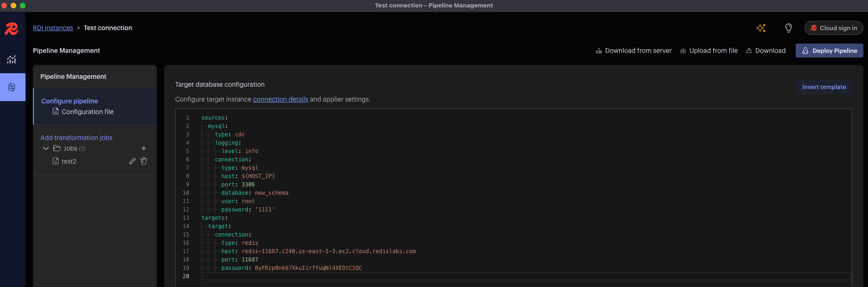Click Insert template button
Image resolution: width=868 pixels, height=287 pixels.
(824, 87)
